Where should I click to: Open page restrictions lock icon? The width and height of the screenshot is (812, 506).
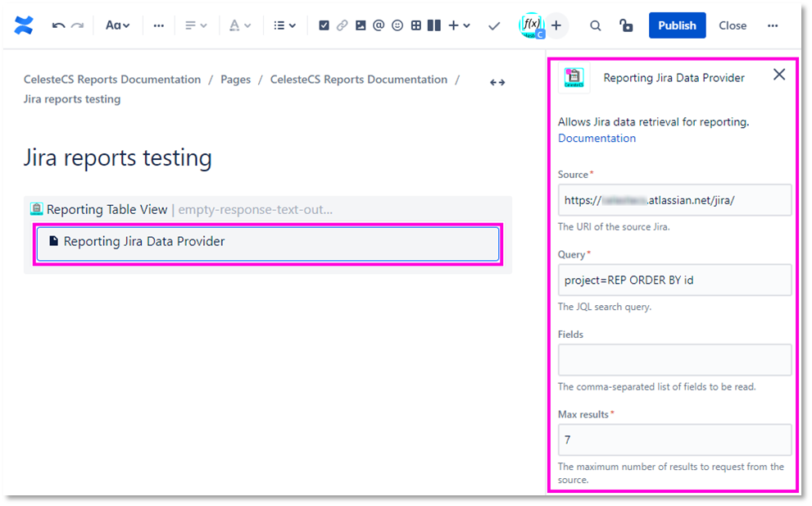coord(625,25)
